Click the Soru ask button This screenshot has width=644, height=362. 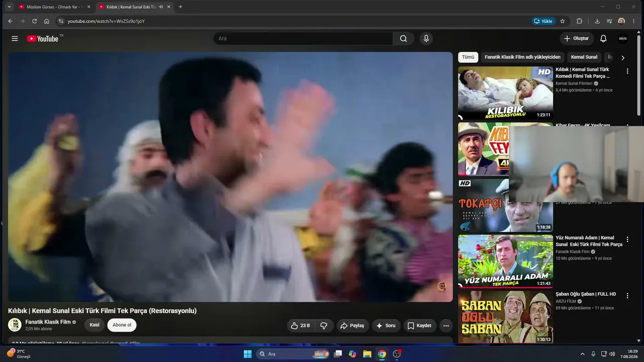coord(386,326)
